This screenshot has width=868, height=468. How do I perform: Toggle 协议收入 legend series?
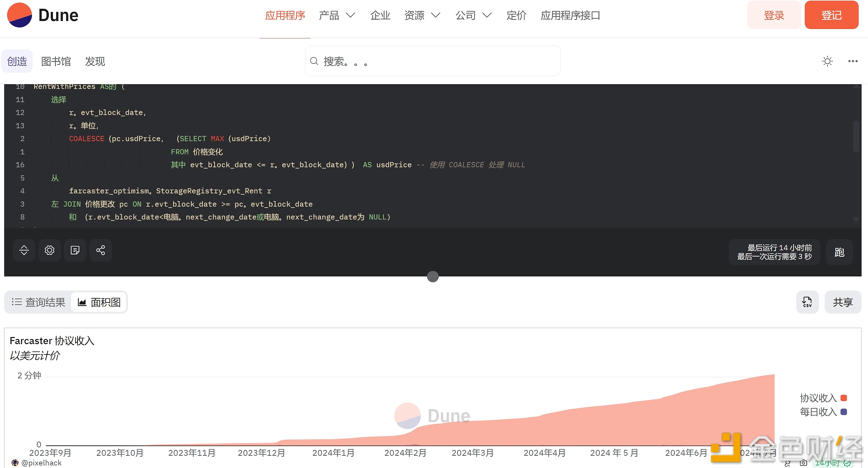(x=823, y=398)
